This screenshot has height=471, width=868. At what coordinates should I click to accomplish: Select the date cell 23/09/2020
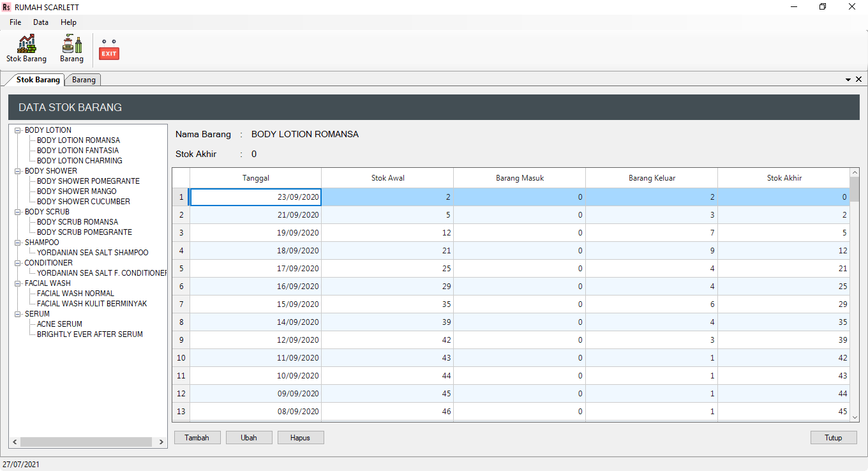[255, 197]
